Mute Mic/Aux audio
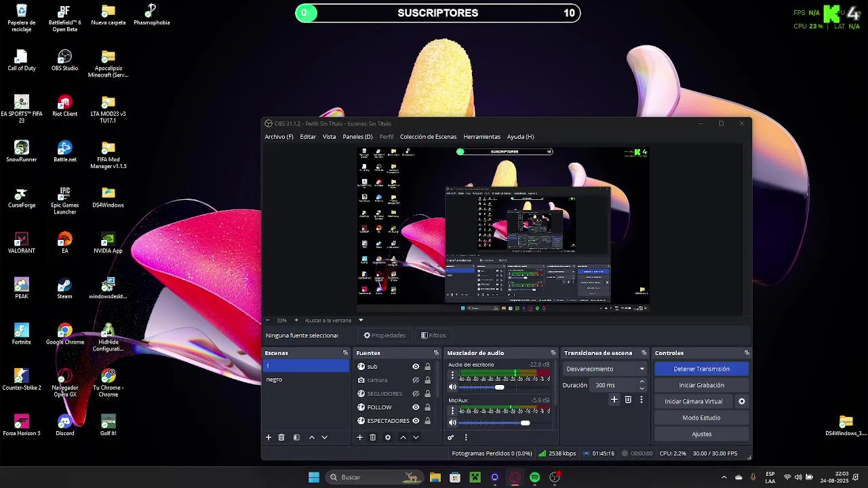The image size is (868, 488). pos(452,423)
